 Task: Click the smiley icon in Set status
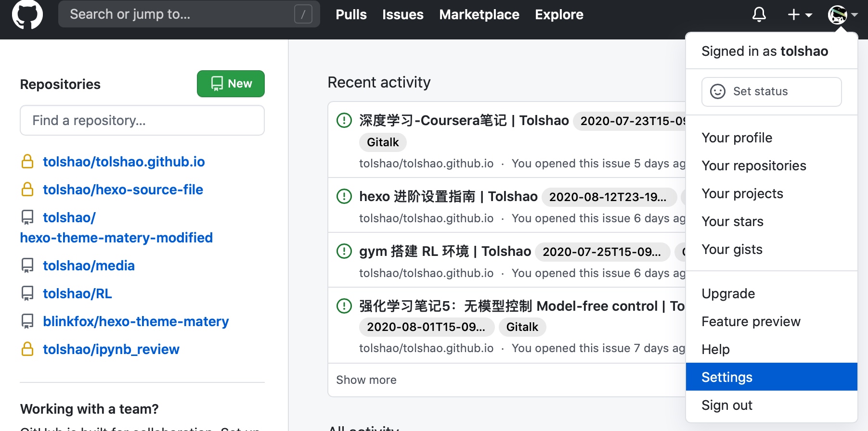pos(718,91)
